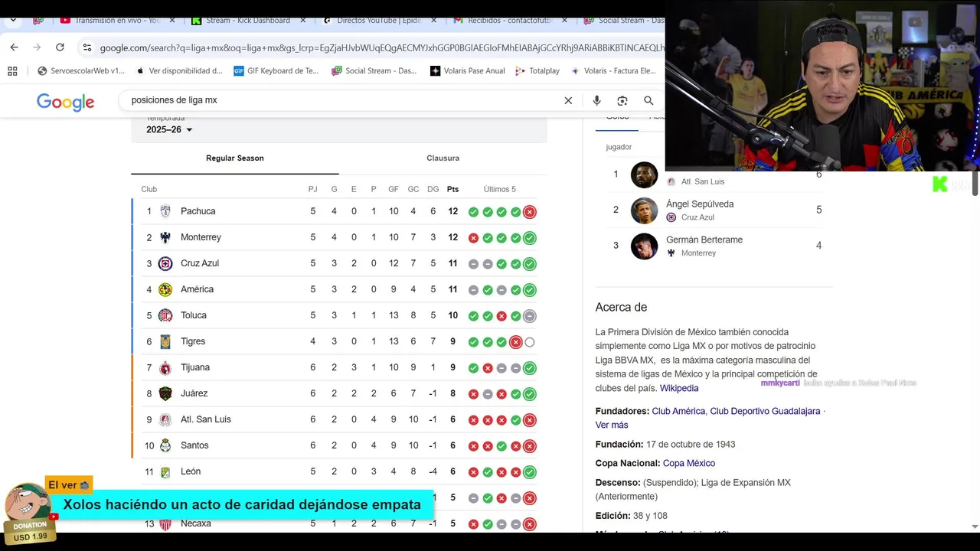
Task: Open the Totalplay bookmark
Action: tap(537, 70)
